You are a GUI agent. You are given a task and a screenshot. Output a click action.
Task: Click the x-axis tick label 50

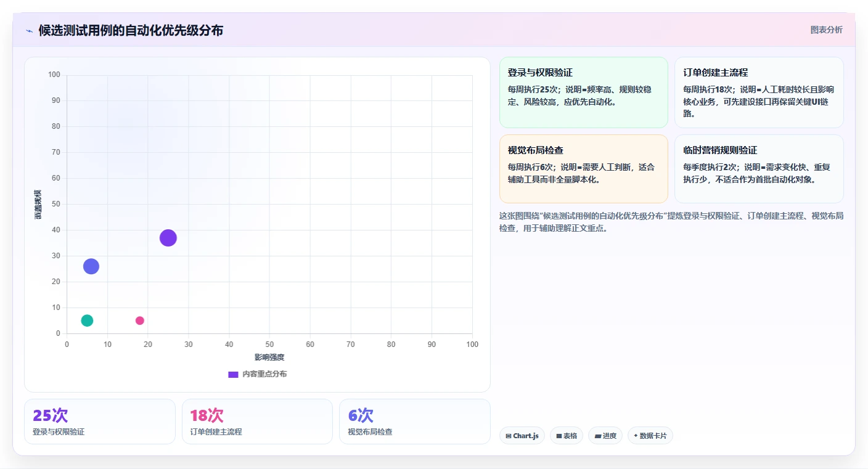pyautogui.click(x=269, y=345)
